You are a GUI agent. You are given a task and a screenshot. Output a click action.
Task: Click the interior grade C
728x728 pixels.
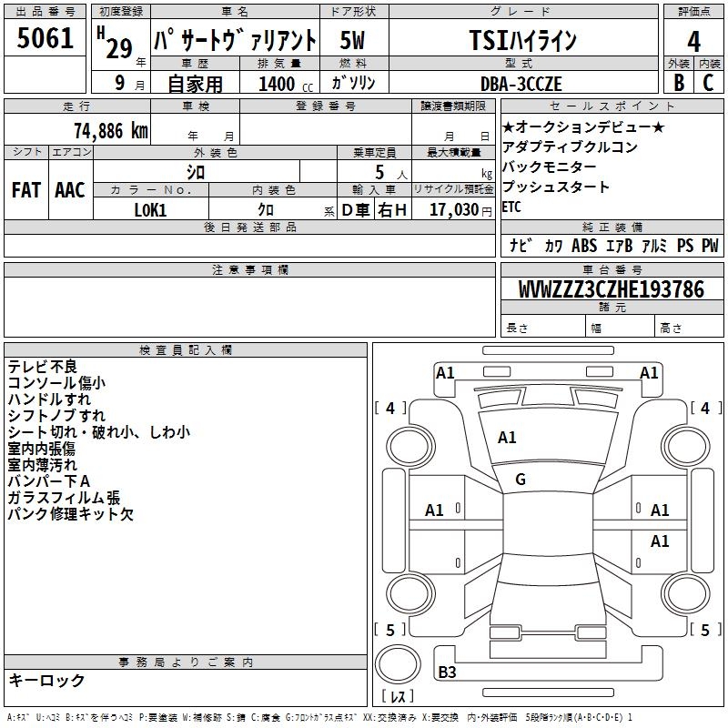pos(708,83)
